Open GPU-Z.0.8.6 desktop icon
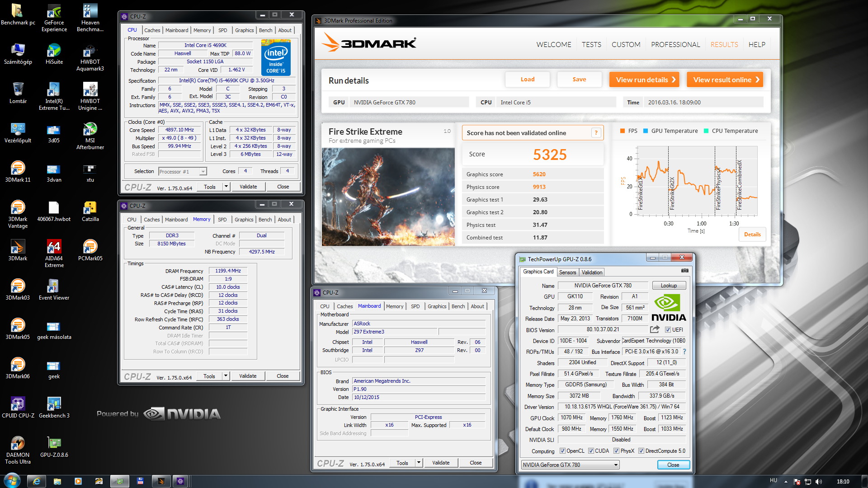 point(54,447)
